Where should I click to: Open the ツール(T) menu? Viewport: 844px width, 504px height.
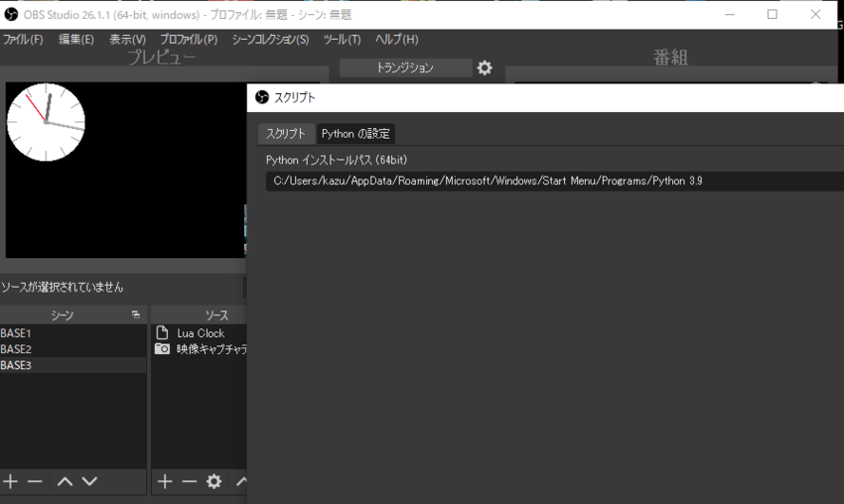coord(342,40)
